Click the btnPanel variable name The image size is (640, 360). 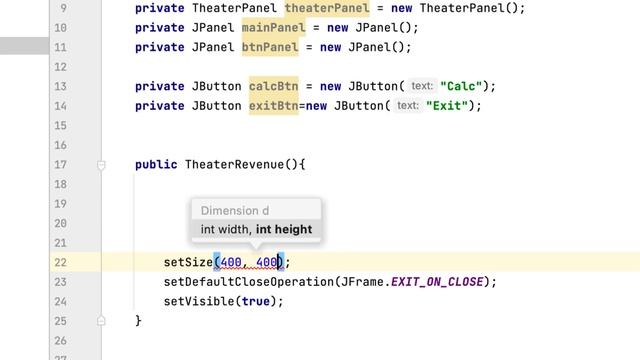270,47
